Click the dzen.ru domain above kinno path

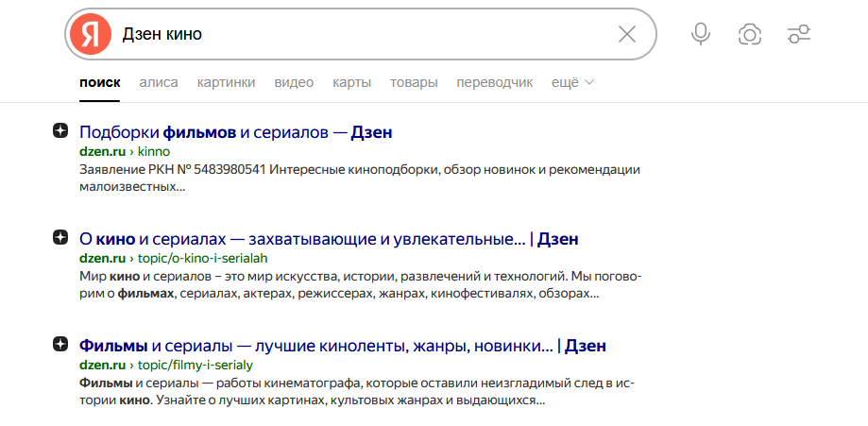click(102, 152)
